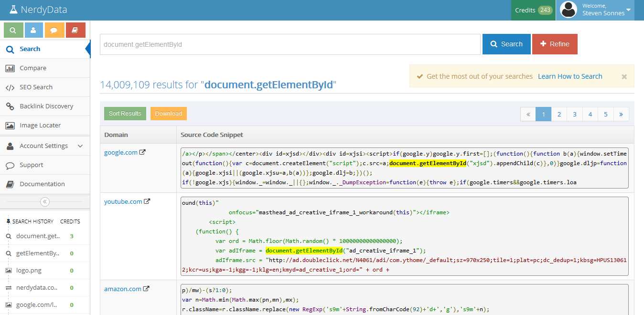Image resolution: width=644 pixels, height=315 pixels.
Task: Open the youtube.com domain link
Action: pos(123,201)
